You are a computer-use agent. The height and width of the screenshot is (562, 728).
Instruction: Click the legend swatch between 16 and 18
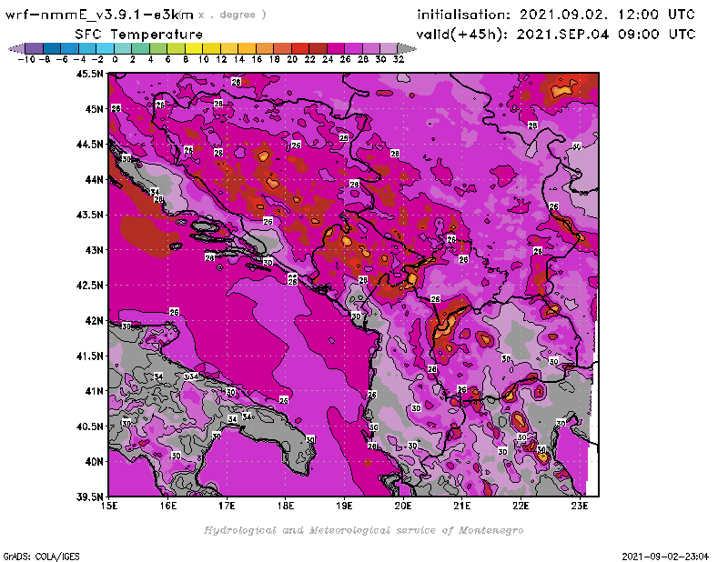coord(265,48)
